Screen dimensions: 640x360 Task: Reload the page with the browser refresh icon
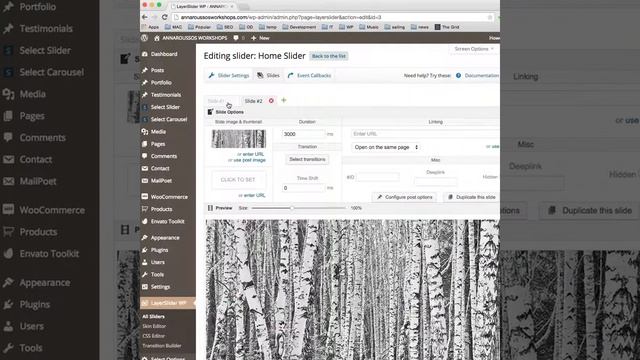pyautogui.click(x=164, y=17)
